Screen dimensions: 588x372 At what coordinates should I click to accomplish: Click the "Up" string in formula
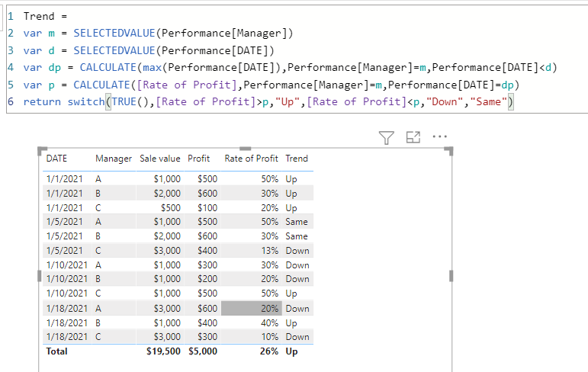pyautogui.click(x=288, y=101)
